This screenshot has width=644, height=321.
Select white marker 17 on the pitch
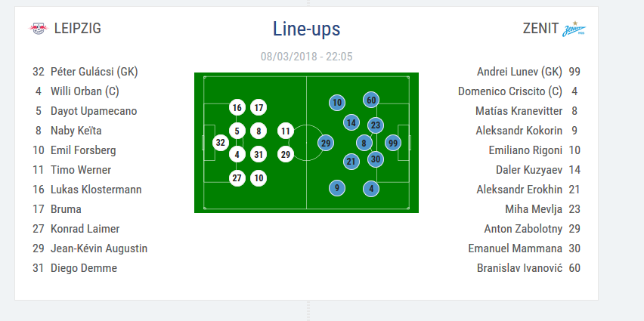(x=259, y=107)
